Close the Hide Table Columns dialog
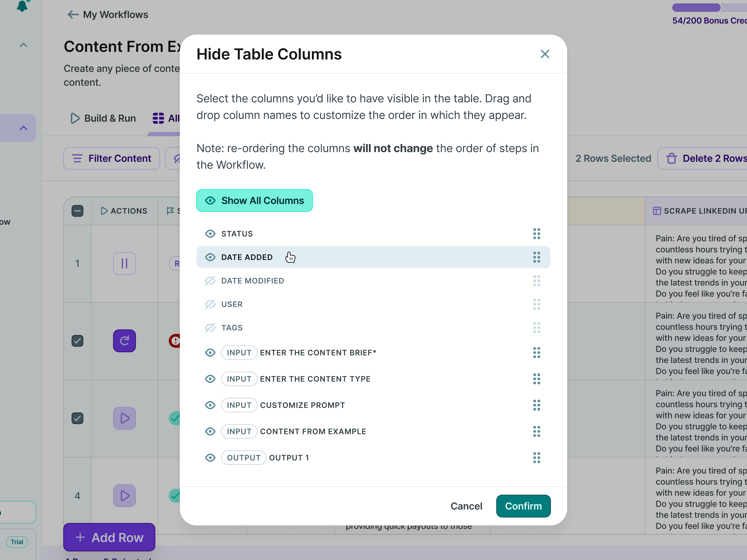 tap(545, 54)
